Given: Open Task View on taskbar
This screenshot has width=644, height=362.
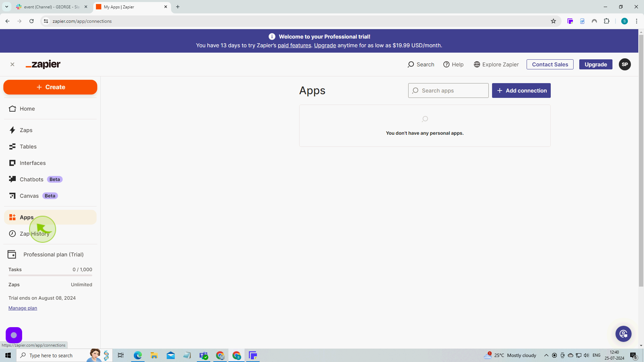Looking at the screenshot, I should (121, 355).
